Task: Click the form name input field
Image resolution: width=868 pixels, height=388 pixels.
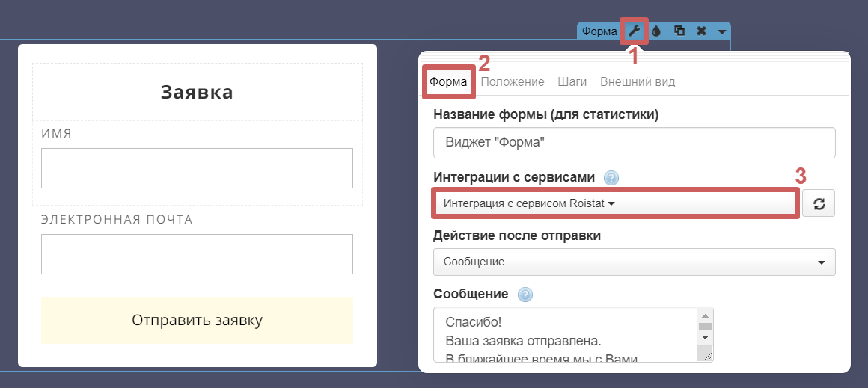Action: coord(633,143)
